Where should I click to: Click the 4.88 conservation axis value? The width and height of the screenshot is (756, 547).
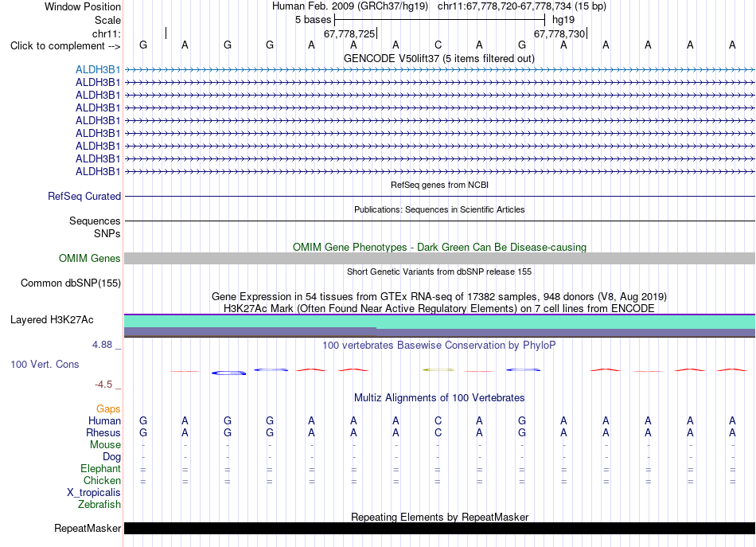tap(102, 345)
